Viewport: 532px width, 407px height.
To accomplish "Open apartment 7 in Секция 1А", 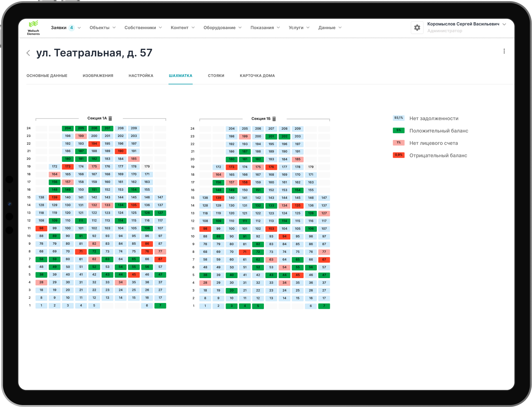I will click(160, 306).
